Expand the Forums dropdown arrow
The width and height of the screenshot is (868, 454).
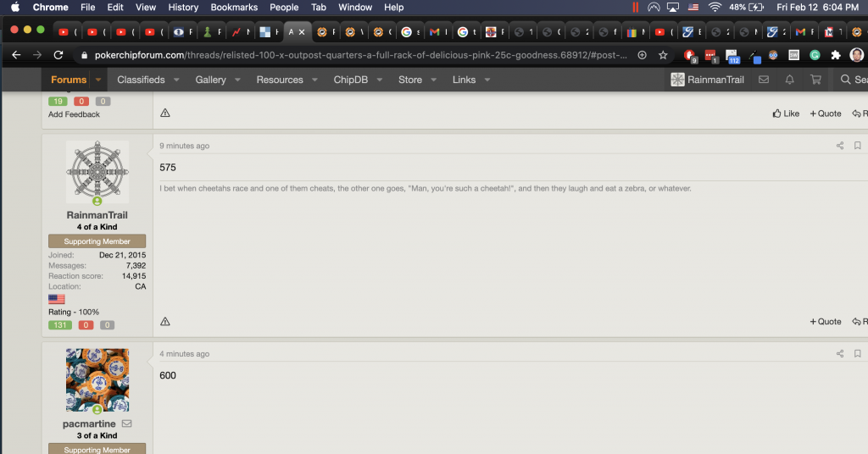(98, 80)
